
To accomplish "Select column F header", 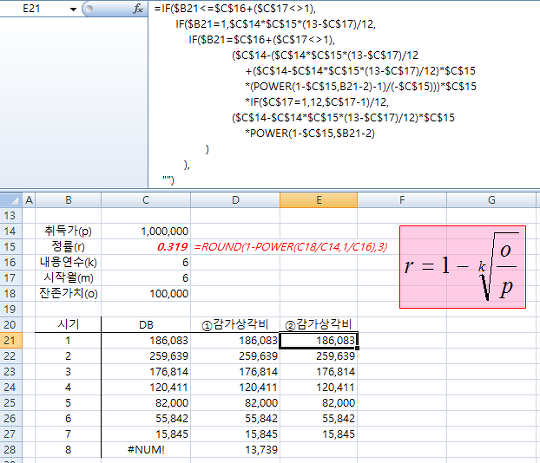I will point(402,200).
